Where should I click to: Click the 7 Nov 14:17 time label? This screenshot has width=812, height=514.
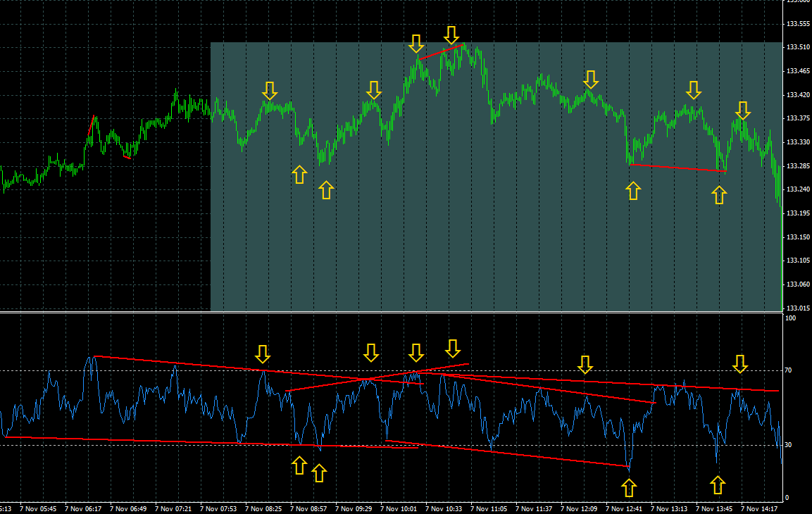pos(759,509)
